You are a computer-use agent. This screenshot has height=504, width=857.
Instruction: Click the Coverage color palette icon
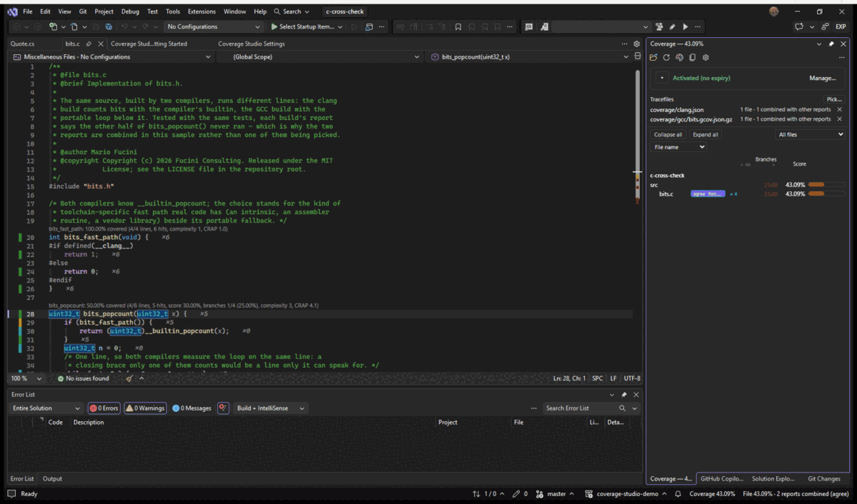(x=680, y=57)
